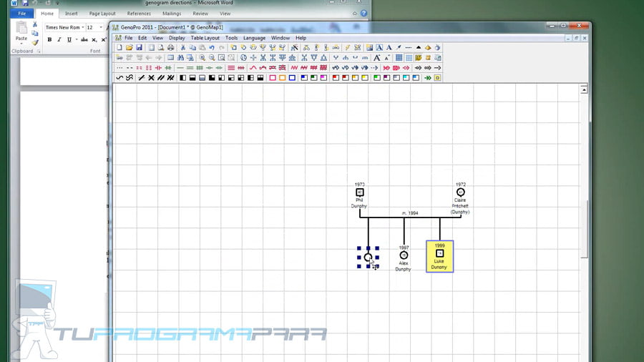The height and width of the screenshot is (362, 644).
Task: Open the Tools menu in GenoPro
Action: pos(231,38)
